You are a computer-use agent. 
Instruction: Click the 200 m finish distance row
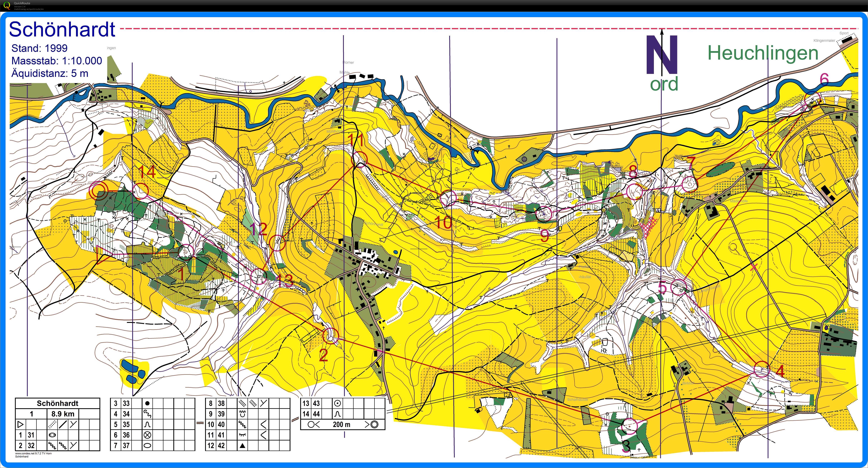(x=342, y=424)
